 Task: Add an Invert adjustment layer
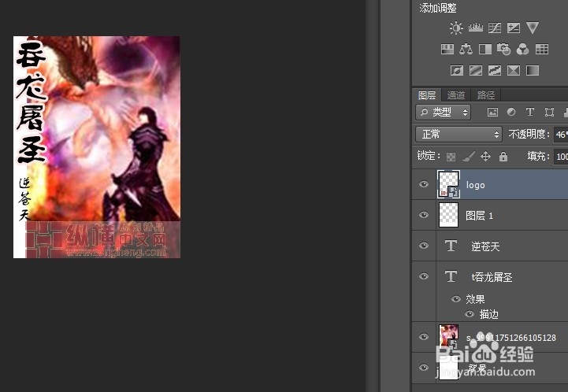point(456,70)
